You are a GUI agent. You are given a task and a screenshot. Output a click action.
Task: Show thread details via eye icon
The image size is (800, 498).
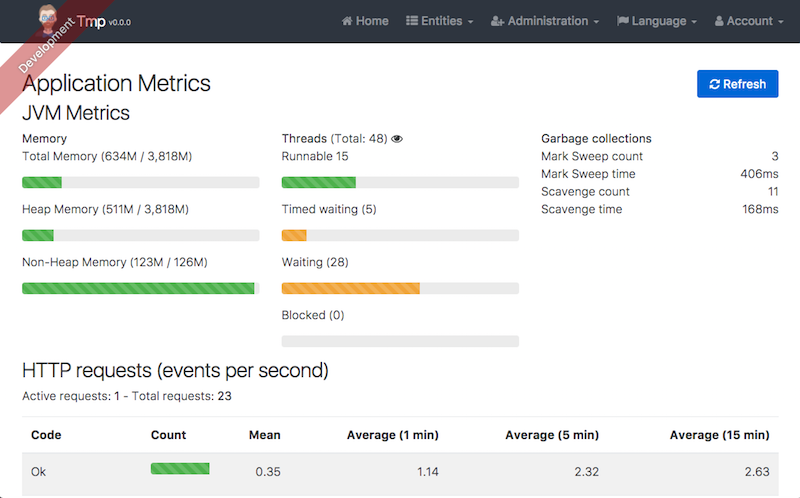pos(397,139)
